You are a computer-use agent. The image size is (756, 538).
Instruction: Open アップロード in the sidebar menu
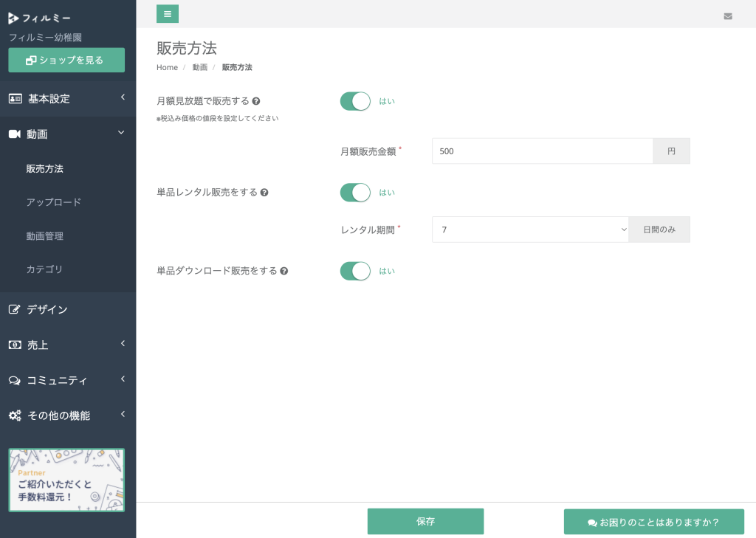pos(54,202)
